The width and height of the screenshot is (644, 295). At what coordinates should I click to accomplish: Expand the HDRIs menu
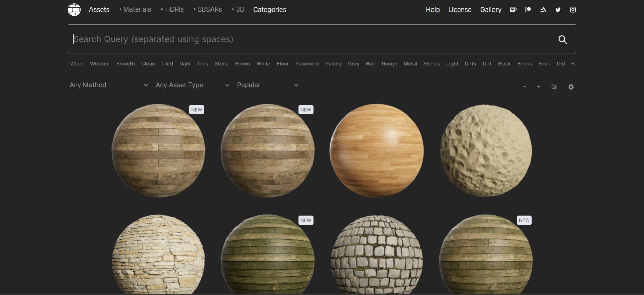173,9
